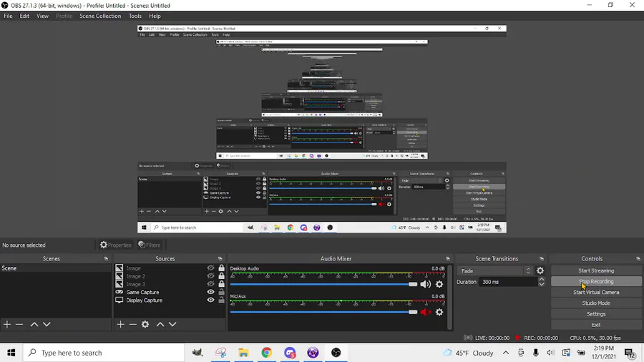Lock the Display Capture source
The width and height of the screenshot is (644, 362).
coord(221,300)
